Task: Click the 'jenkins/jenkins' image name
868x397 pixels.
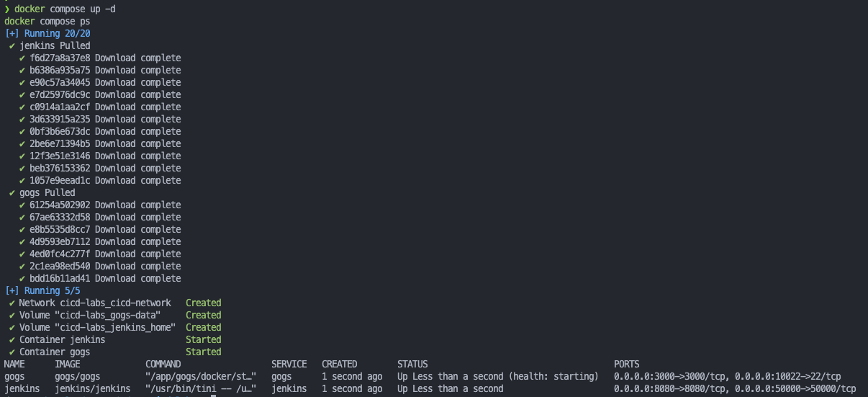Action: [93, 388]
